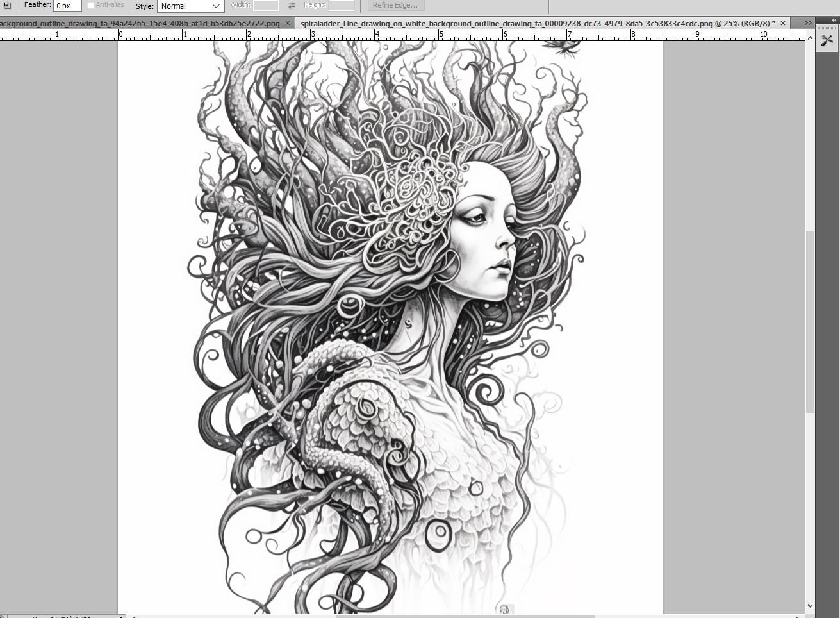
Task: Click the vertical scrollbar up arrow
Action: point(810,39)
